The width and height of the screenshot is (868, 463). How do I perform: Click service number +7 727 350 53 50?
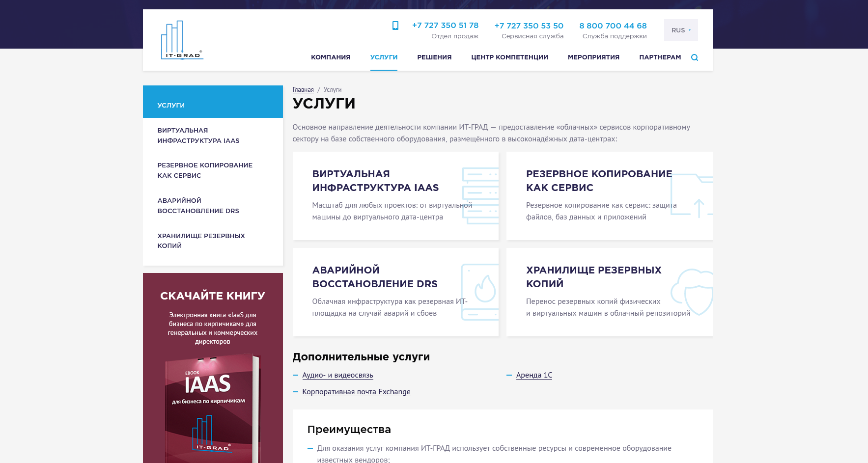tap(529, 26)
